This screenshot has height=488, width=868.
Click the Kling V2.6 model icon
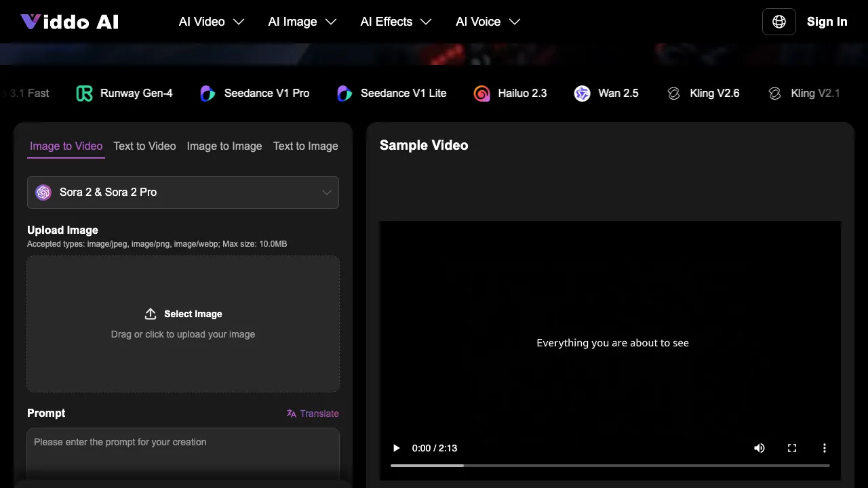click(x=674, y=93)
